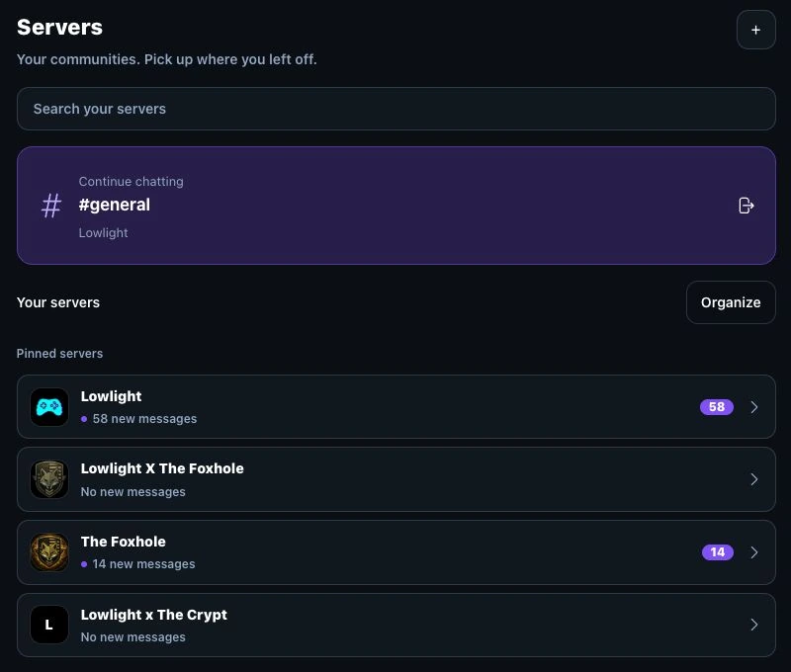Expand Lowlight X The Foxhole chevron arrow
The height and width of the screenshot is (672, 791).
point(754,479)
